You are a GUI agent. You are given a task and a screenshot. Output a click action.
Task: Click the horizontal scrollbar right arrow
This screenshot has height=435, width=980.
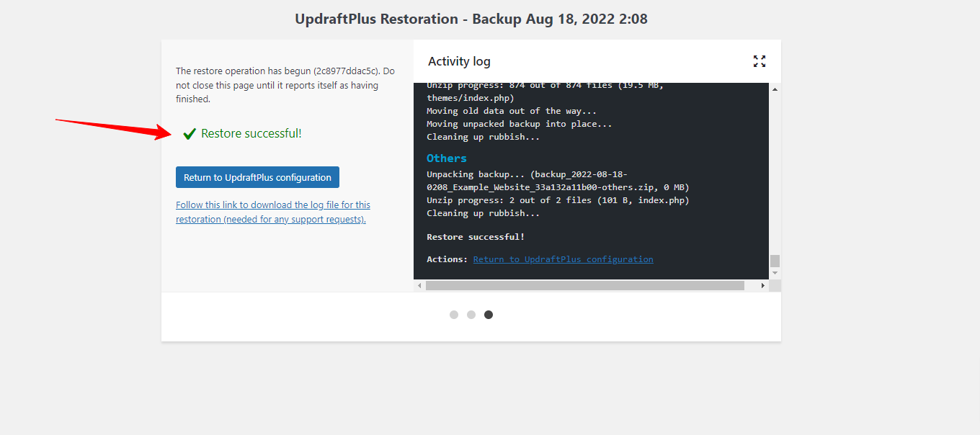[x=763, y=286]
